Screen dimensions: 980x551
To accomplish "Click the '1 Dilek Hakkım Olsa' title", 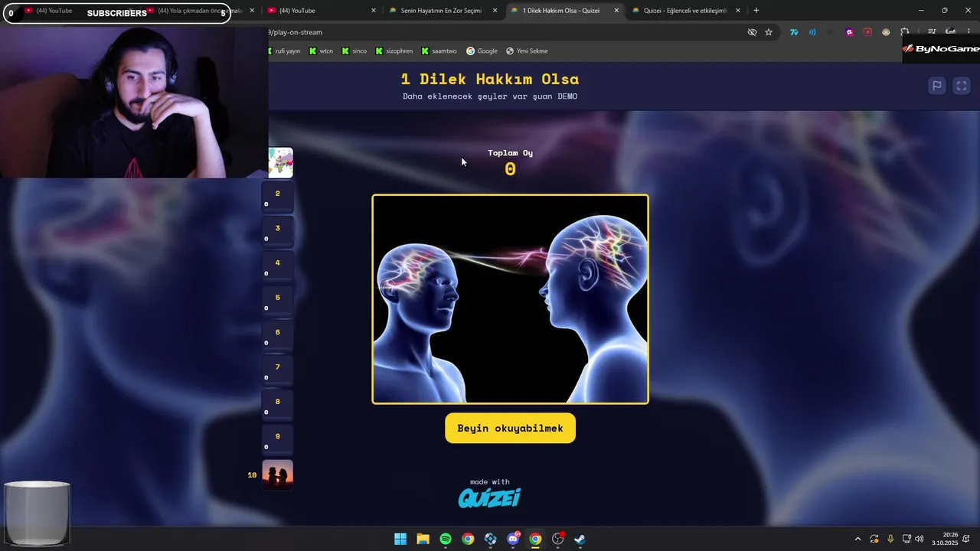I will tap(490, 79).
